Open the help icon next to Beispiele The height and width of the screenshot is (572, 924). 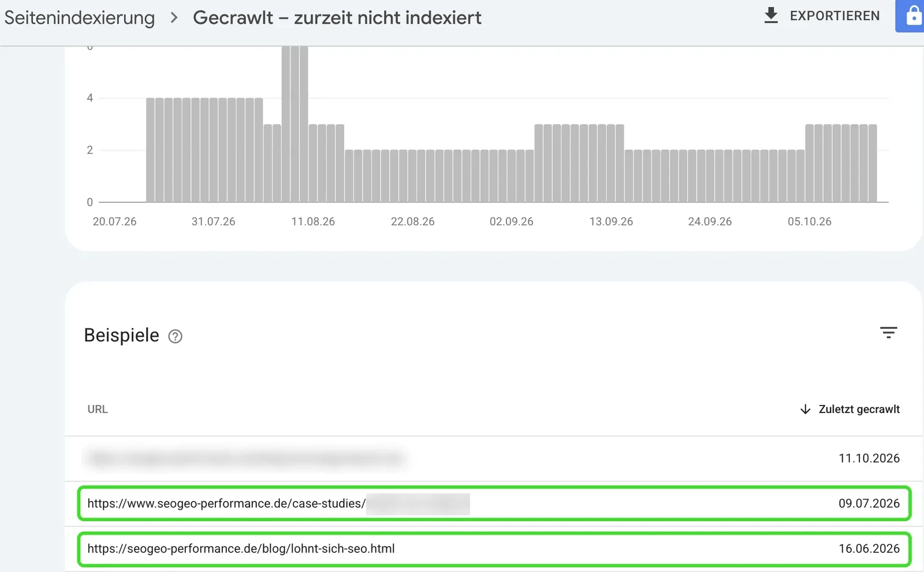(175, 336)
